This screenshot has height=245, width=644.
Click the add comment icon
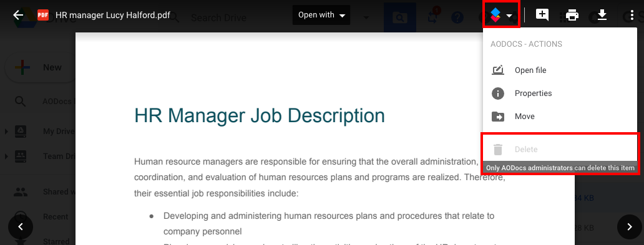click(x=542, y=15)
